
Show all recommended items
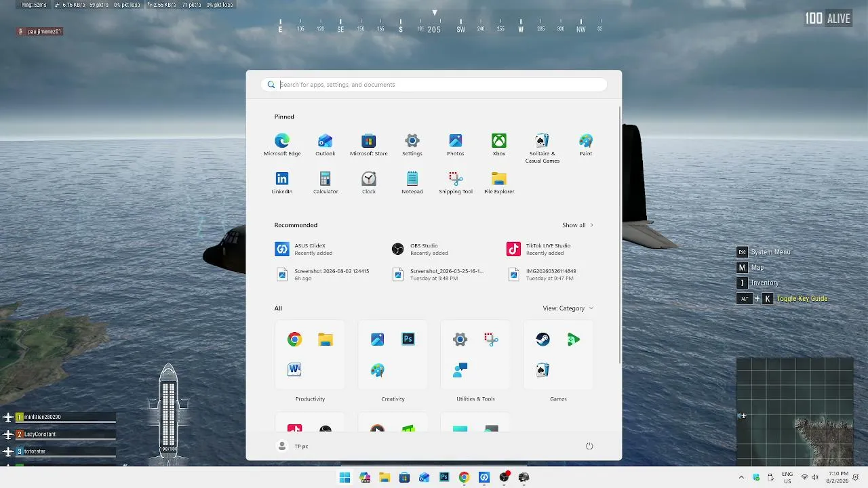pos(578,225)
